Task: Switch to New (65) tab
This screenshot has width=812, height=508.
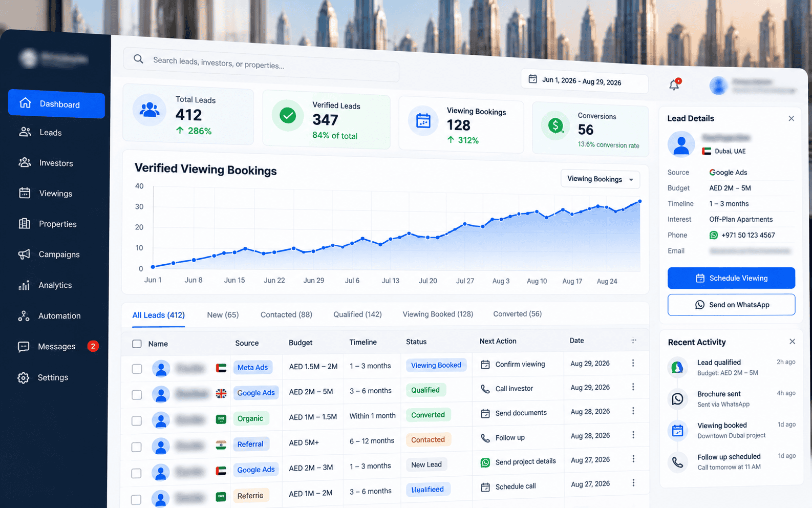Action: coord(223,315)
